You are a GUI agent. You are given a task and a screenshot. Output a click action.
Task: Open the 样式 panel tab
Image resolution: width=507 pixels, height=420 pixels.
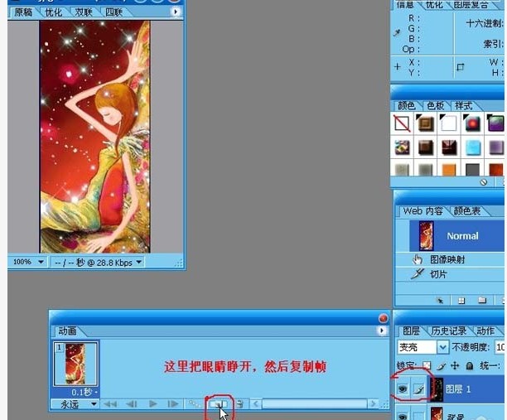point(464,105)
